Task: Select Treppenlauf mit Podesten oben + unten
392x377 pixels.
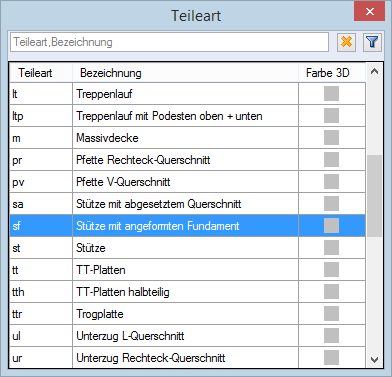Action: [187, 116]
